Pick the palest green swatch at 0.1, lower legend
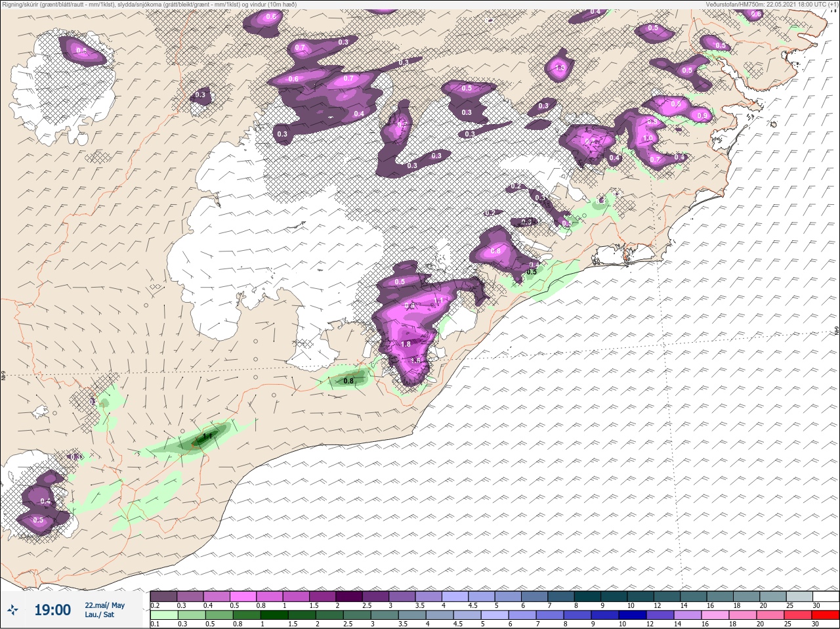 [x=163, y=615]
